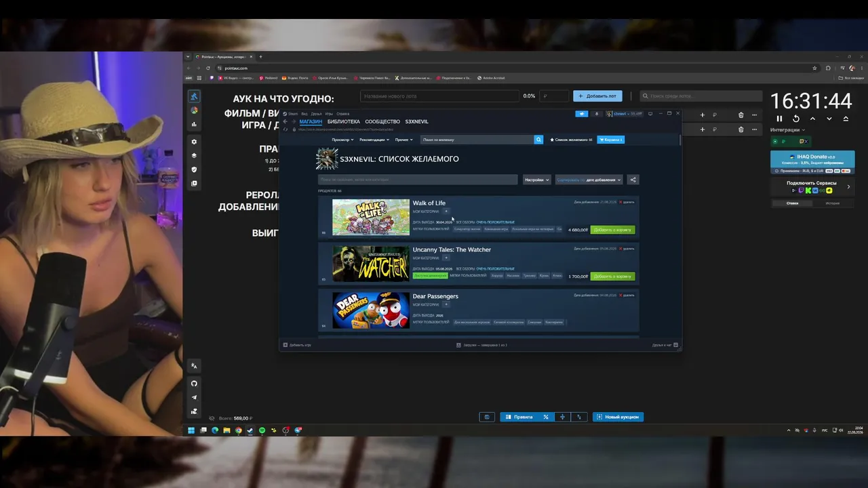Screen dimensions: 868x488
Task: Open Steam announcements megaphone icon
Action: tap(582, 114)
